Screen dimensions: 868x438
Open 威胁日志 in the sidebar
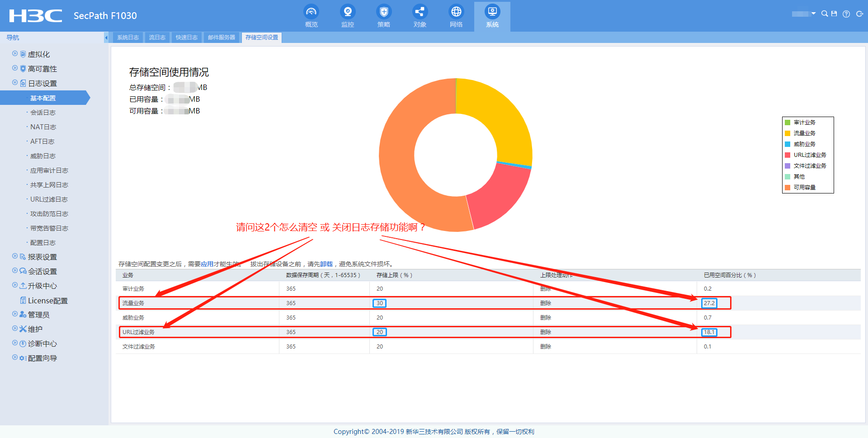pos(43,156)
